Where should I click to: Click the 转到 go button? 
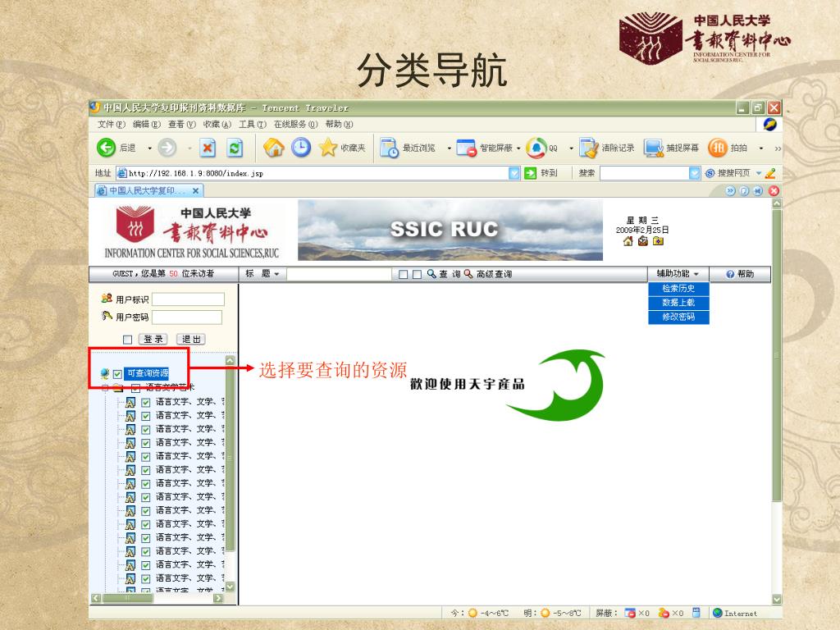pyautogui.click(x=541, y=173)
